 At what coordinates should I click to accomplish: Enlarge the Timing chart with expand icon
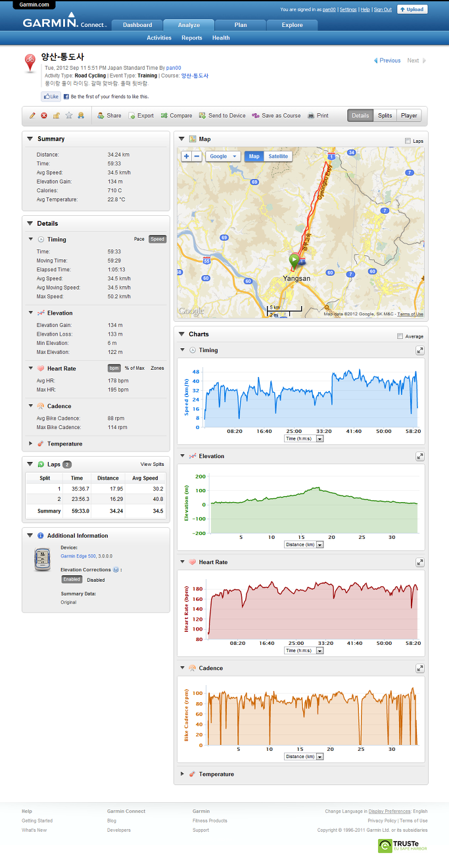click(419, 350)
